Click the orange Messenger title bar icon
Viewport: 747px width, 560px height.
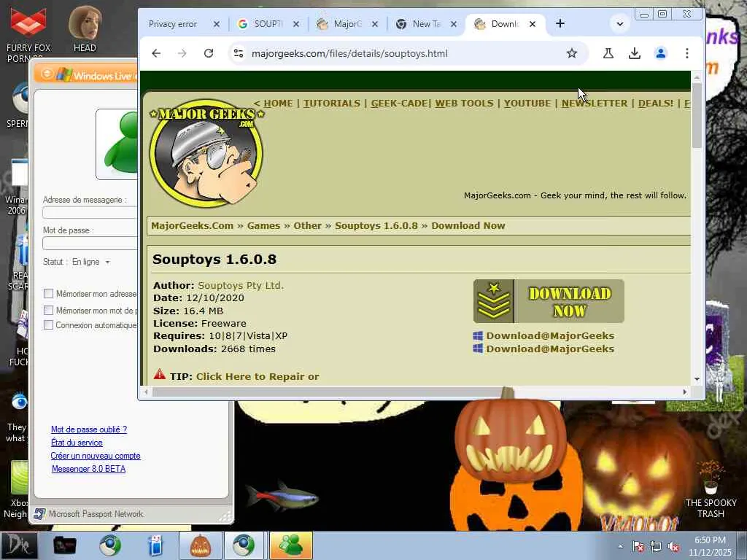(x=47, y=74)
